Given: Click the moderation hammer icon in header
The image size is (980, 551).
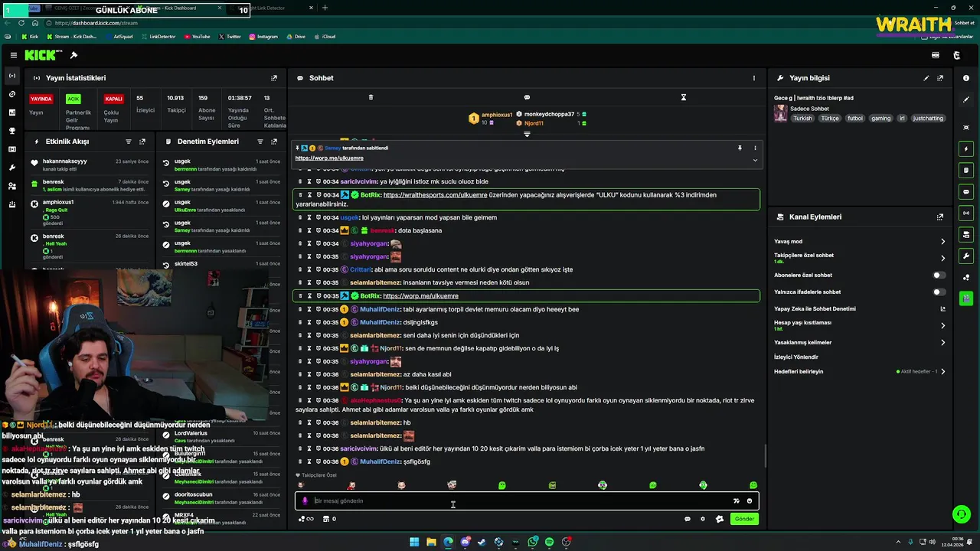Looking at the screenshot, I should point(73,55).
